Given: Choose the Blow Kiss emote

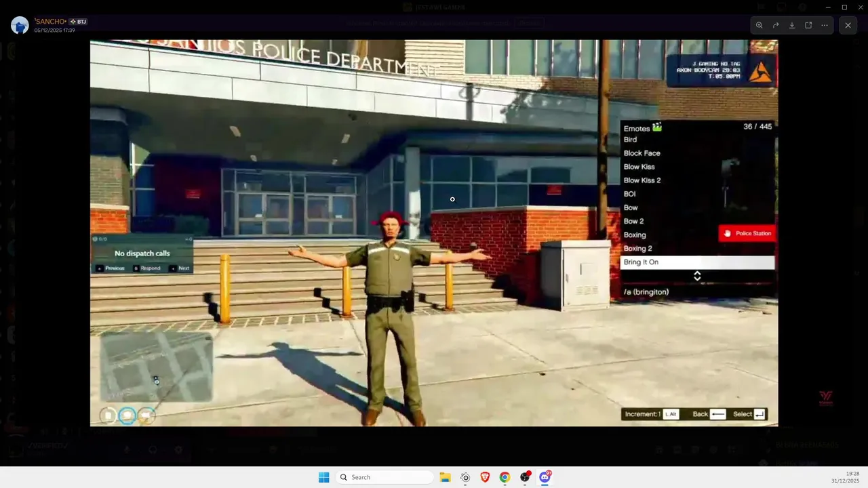Looking at the screenshot, I should (x=697, y=167).
